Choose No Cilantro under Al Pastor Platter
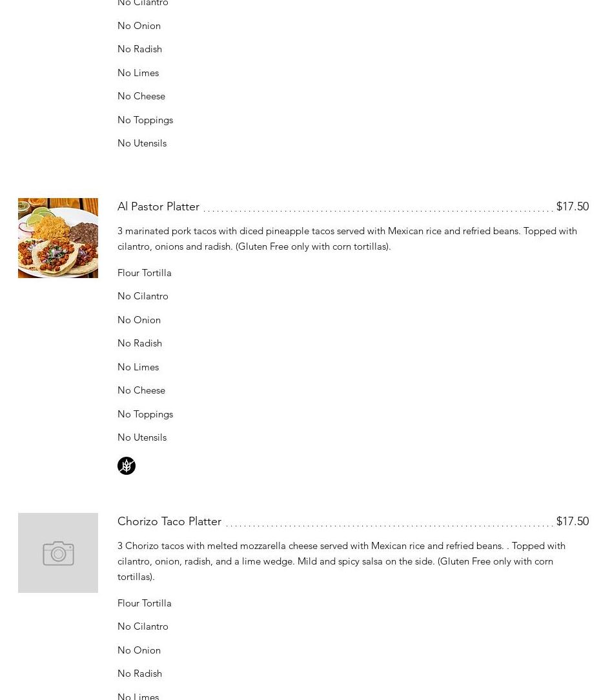The width and height of the screenshot is (610, 700). pos(143,296)
